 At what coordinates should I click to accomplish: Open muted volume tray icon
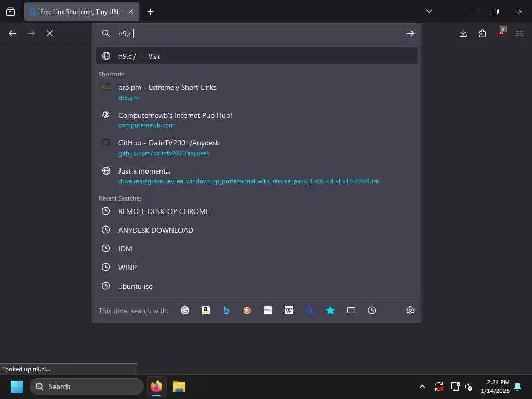click(x=469, y=387)
